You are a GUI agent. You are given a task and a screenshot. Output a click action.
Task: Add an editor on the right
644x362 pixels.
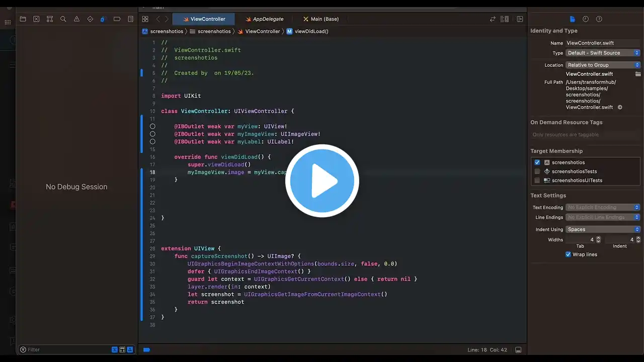coord(520,19)
